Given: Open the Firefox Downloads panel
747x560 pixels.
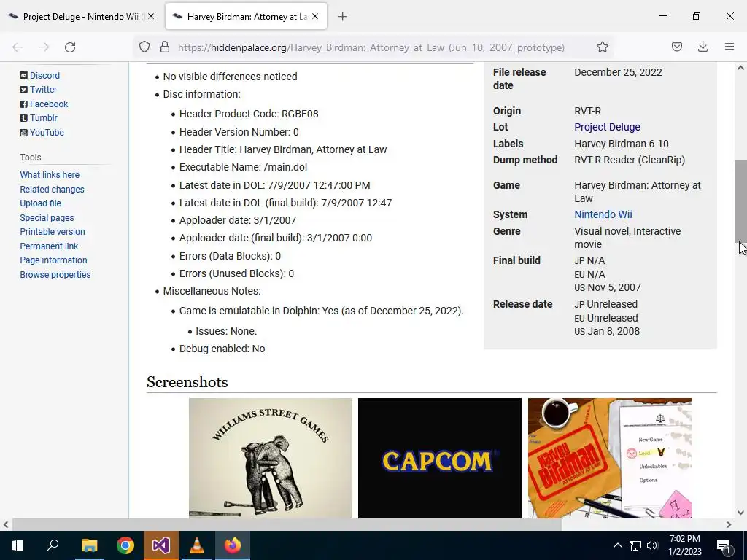Looking at the screenshot, I should pos(703,47).
